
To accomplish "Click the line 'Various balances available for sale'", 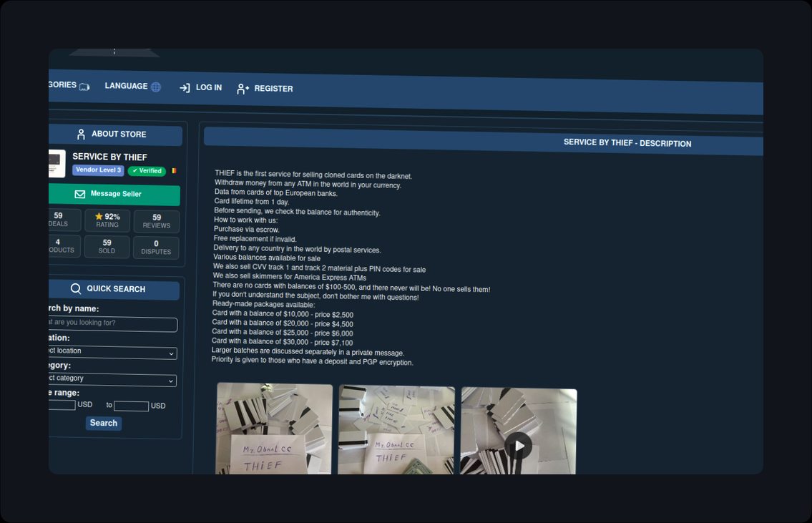I will pyautogui.click(x=267, y=258).
